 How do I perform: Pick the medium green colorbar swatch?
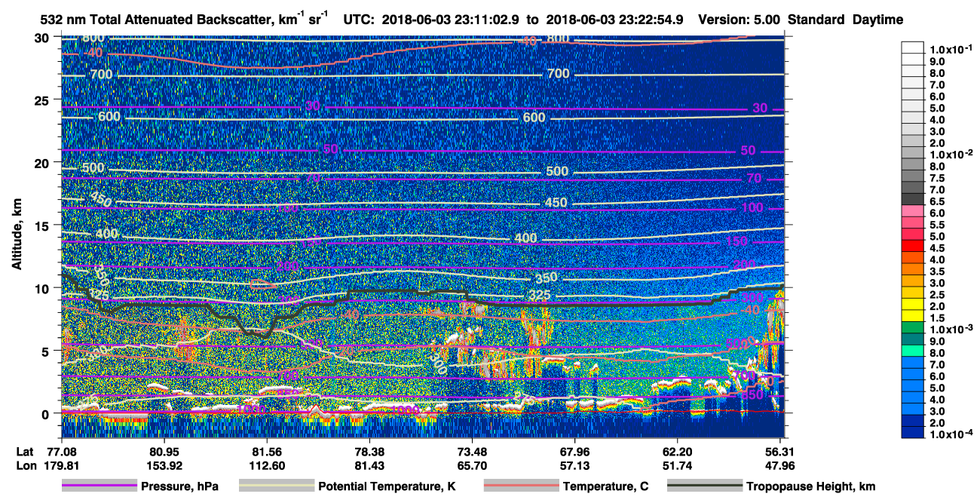(914, 327)
